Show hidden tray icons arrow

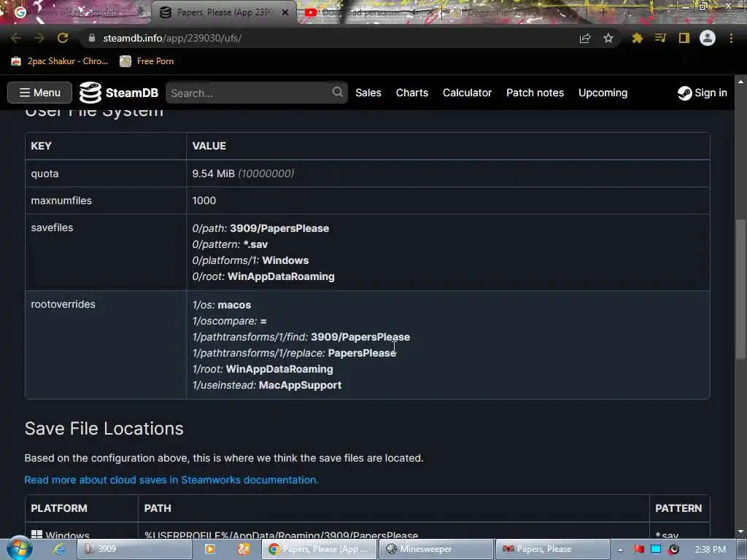click(x=620, y=550)
